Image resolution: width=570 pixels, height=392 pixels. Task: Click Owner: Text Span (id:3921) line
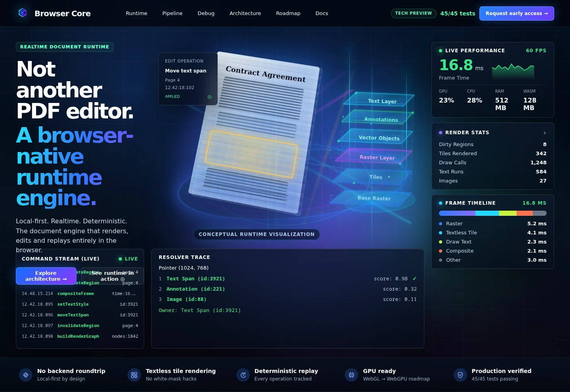pyautogui.click(x=199, y=310)
